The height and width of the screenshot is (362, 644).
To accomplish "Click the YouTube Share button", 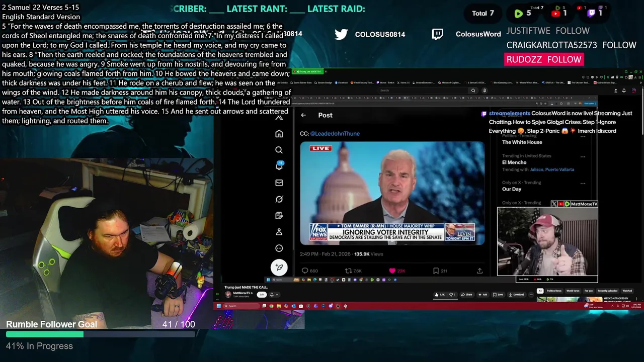I will pyautogui.click(x=466, y=295).
